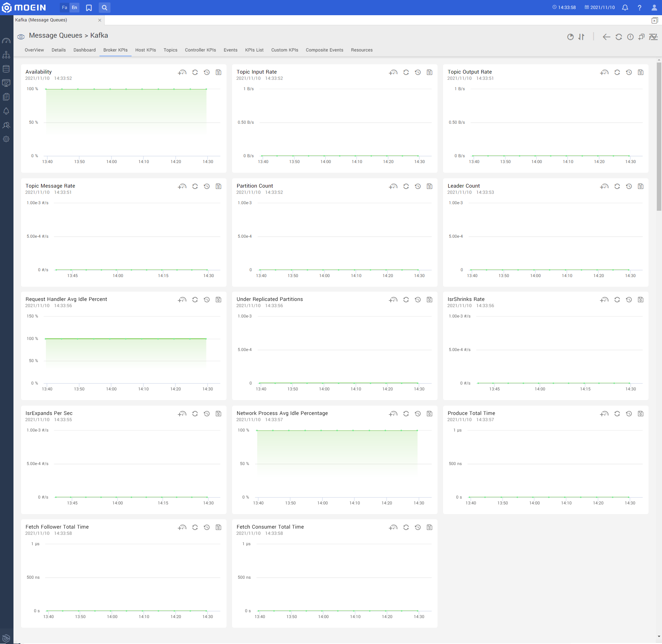Open dashboard gauge icon in left sidebar
The image size is (662, 644).
coord(6,41)
